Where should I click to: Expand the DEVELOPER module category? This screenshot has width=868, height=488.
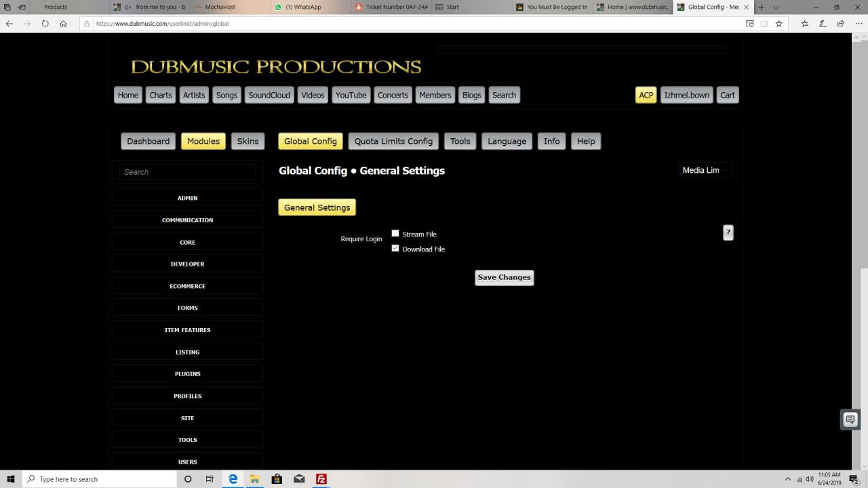tap(188, 264)
